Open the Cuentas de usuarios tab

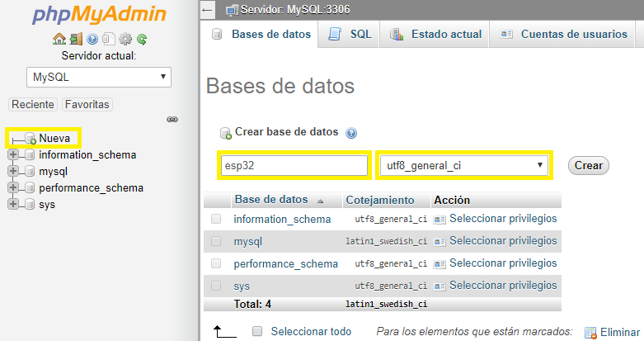pyautogui.click(x=562, y=34)
